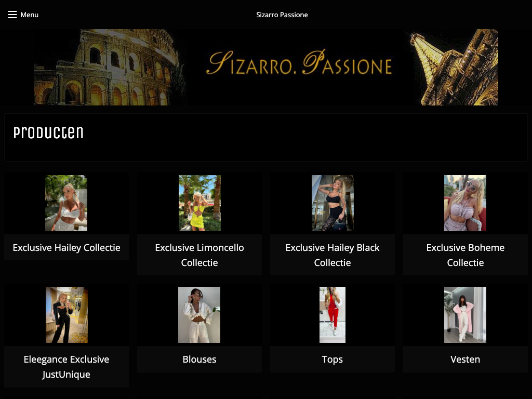Go to Exclusive Hailey Black Collectie

[x=332, y=255]
